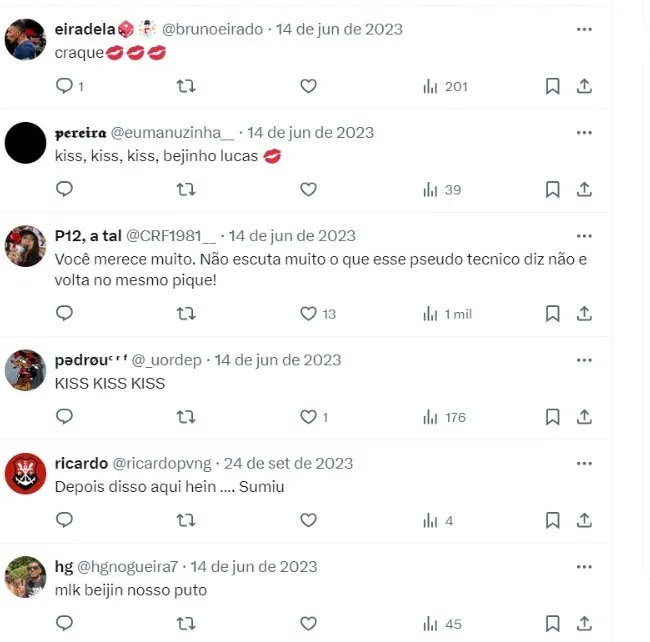The height and width of the screenshot is (642, 650).
Task: Like the tweet by P12, a tal
Action: pos(308,313)
